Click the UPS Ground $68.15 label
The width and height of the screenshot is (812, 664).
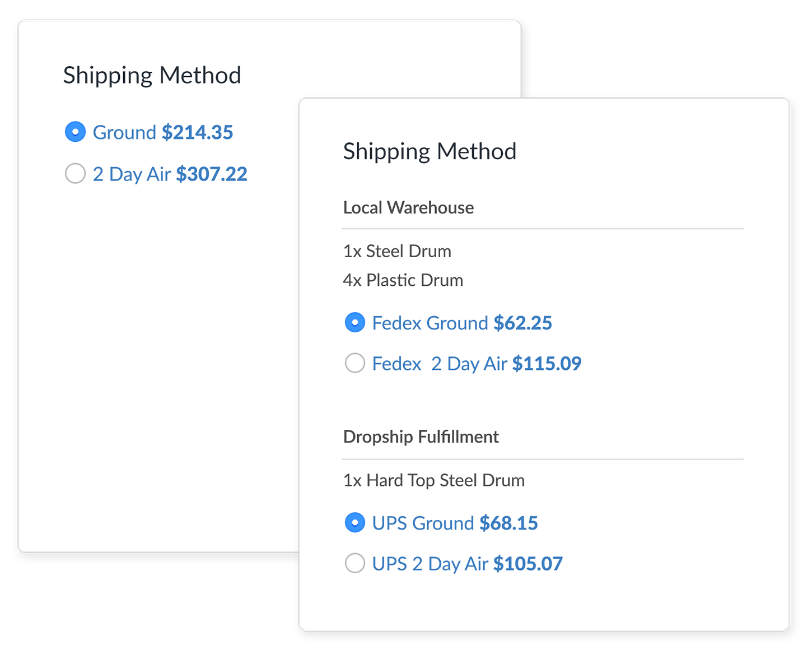coord(455,523)
